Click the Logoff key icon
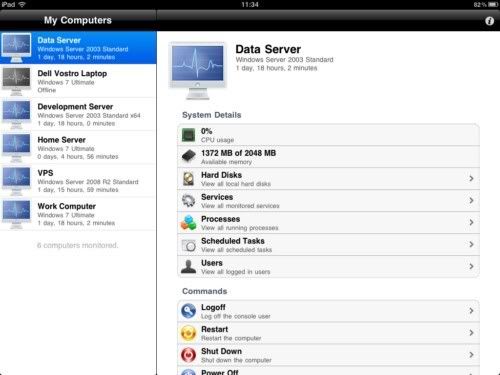 [188, 311]
